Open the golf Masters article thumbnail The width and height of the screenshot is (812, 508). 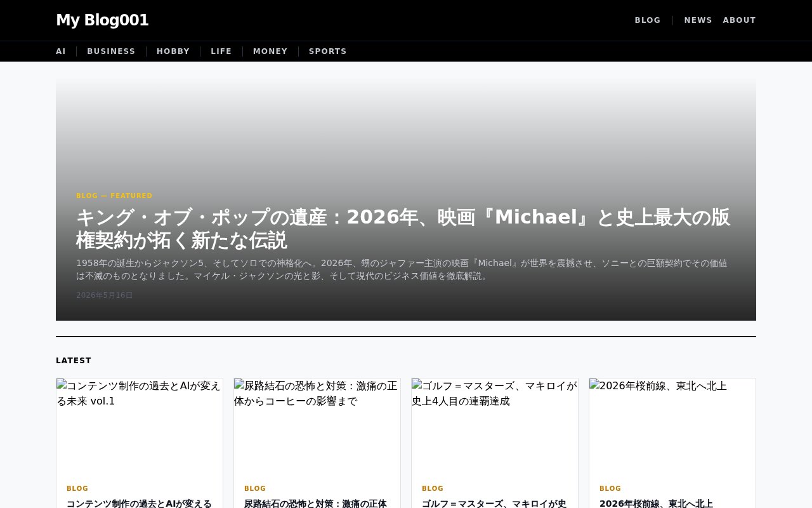(495, 425)
